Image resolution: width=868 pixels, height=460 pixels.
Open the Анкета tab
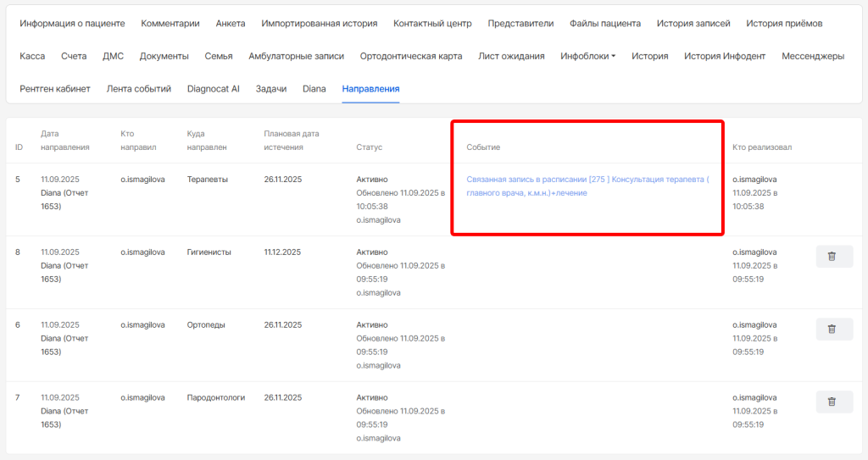click(231, 24)
